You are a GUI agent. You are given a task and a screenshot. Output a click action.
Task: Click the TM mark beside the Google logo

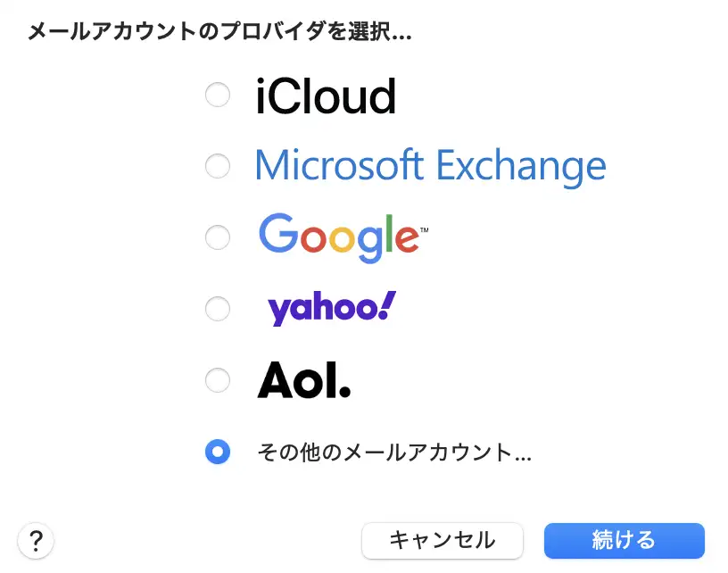[424, 230]
